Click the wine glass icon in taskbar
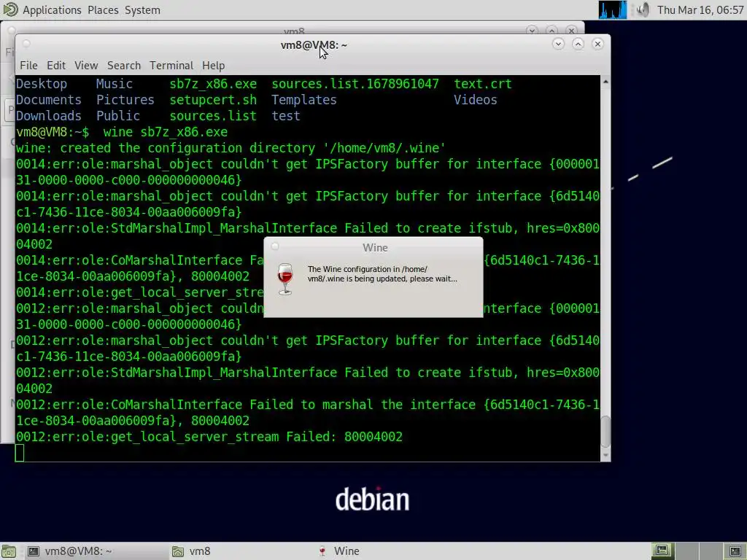Screen dimensions: 747x560 [322, 551]
